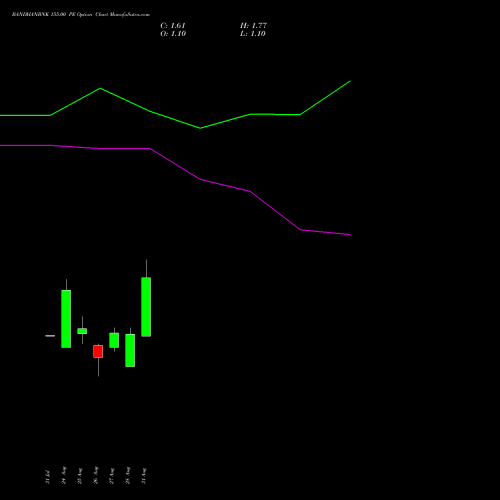Click the 25 Aug date label
This screenshot has width=500, height=500.
click(79, 476)
